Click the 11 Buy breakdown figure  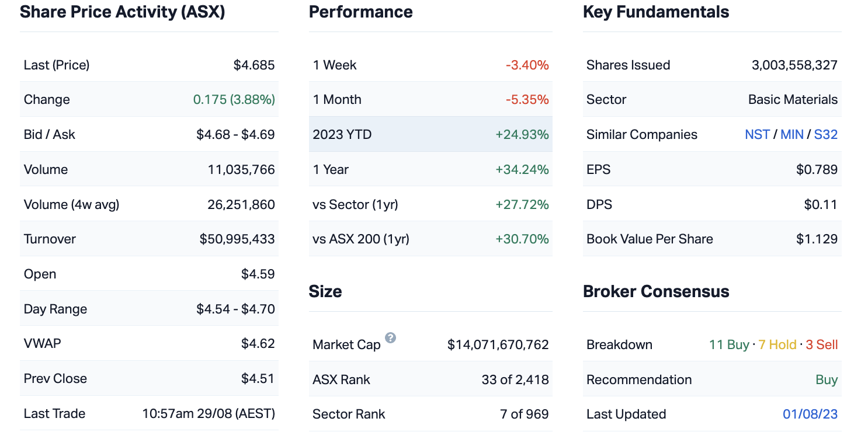pyautogui.click(x=728, y=344)
